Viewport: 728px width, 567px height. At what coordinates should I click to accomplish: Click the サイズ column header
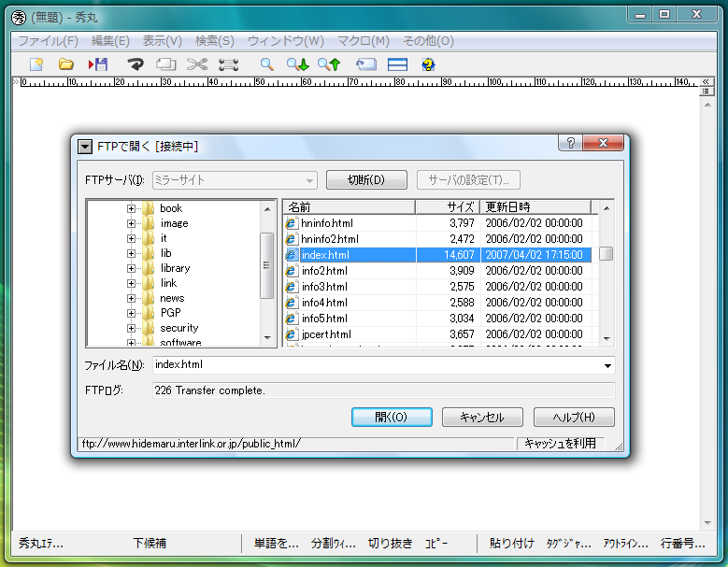pyautogui.click(x=448, y=207)
